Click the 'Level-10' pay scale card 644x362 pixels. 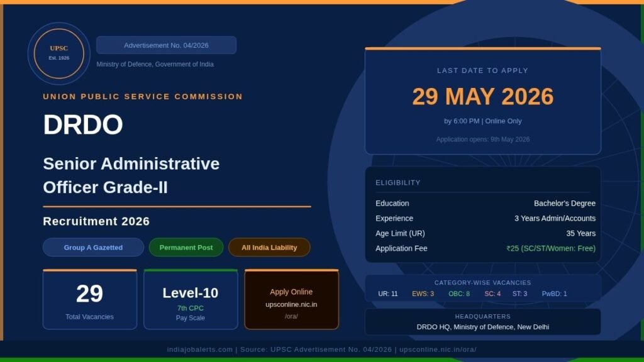click(191, 299)
